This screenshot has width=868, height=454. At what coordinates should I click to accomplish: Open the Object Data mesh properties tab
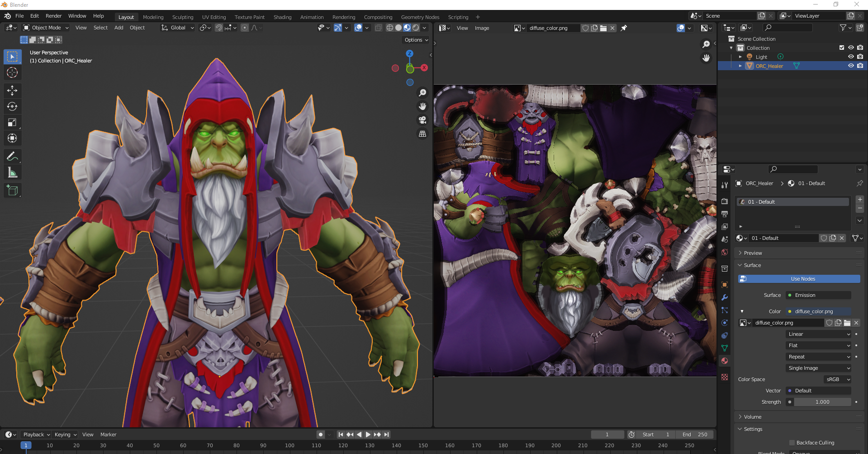click(x=725, y=348)
